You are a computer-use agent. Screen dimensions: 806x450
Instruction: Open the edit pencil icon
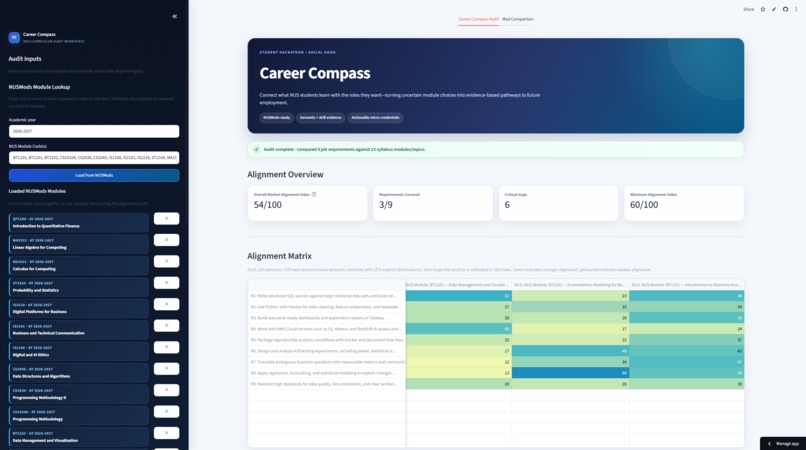click(774, 9)
